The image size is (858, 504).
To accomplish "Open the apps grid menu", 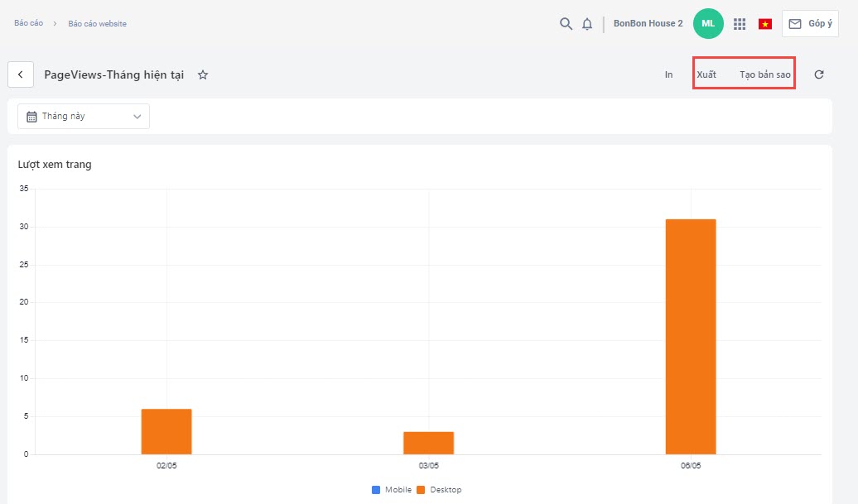I will (x=740, y=24).
